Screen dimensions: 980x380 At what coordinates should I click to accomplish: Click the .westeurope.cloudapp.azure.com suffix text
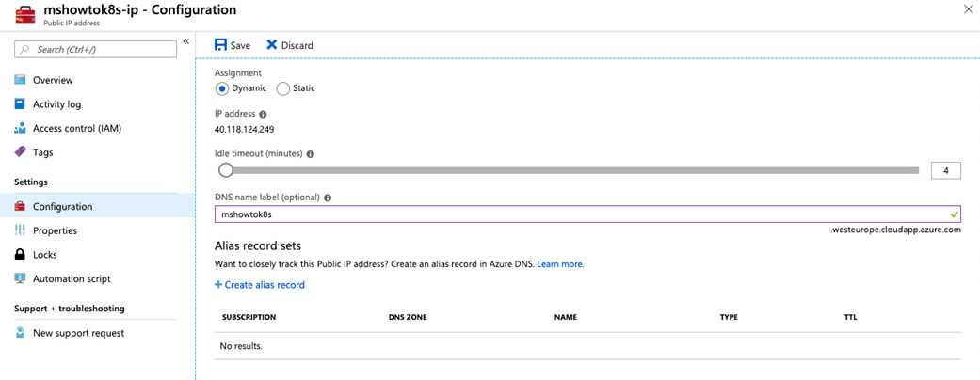coord(895,230)
